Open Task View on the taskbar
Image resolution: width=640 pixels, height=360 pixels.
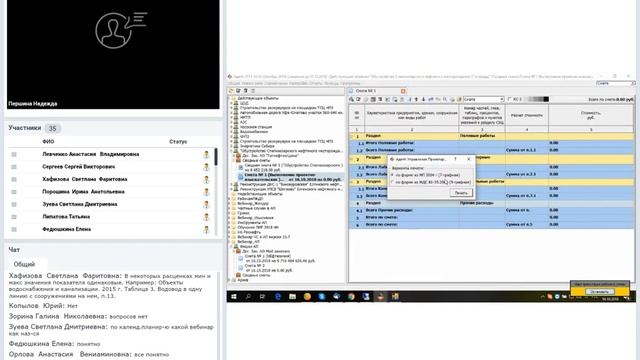(262, 297)
